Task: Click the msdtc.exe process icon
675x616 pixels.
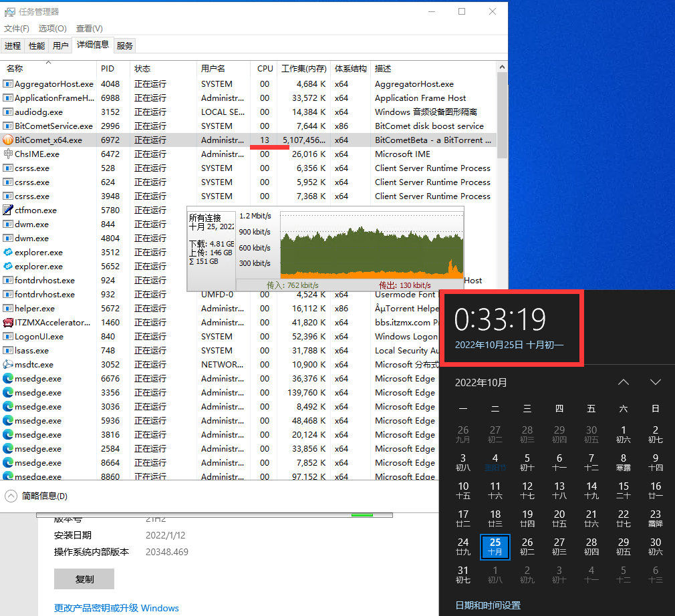Action: coord(8,365)
